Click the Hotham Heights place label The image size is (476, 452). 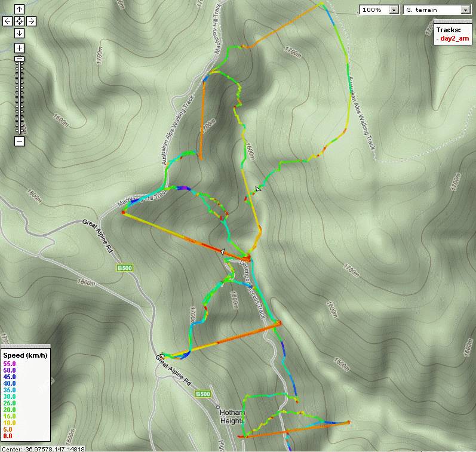[232, 416]
